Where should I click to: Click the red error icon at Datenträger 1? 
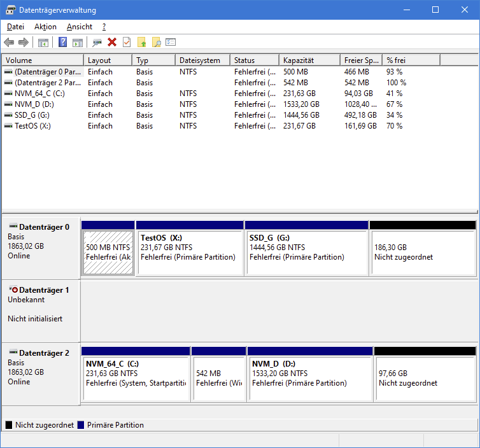(13, 289)
